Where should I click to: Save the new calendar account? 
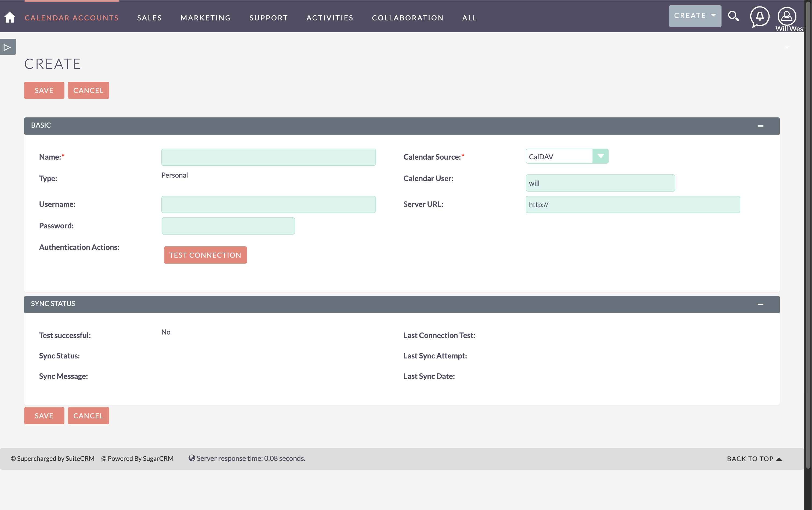(x=44, y=90)
